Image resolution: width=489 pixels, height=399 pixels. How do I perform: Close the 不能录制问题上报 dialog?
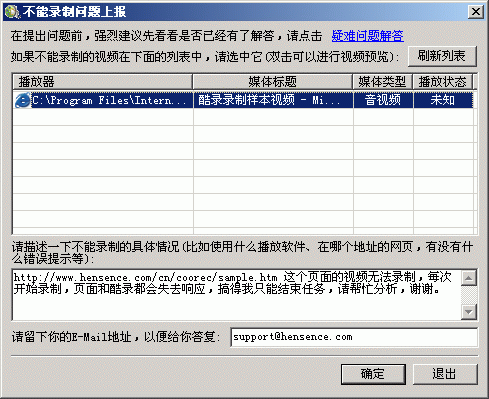[x=475, y=12]
